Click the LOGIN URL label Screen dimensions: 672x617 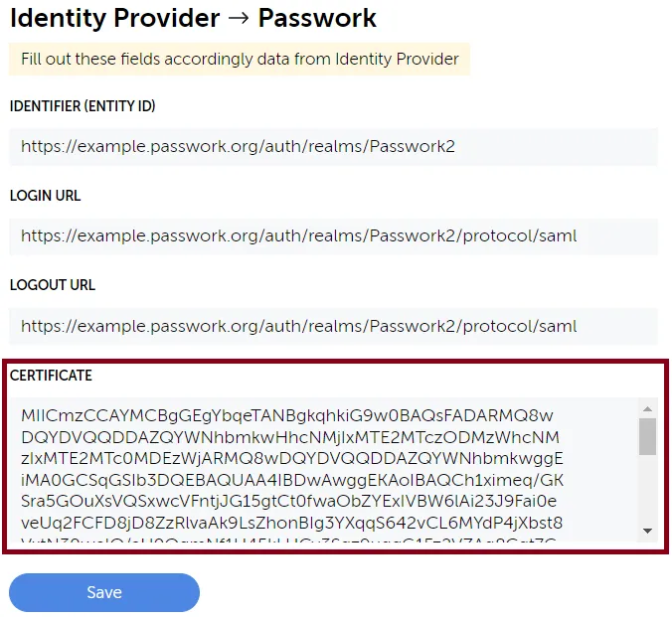click(x=46, y=196)
